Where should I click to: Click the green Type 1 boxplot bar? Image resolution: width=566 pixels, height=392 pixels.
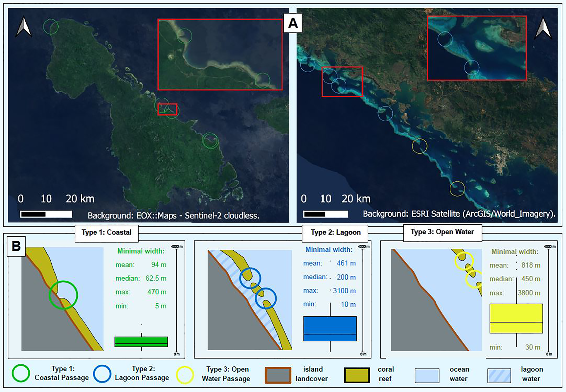(141, 342)
